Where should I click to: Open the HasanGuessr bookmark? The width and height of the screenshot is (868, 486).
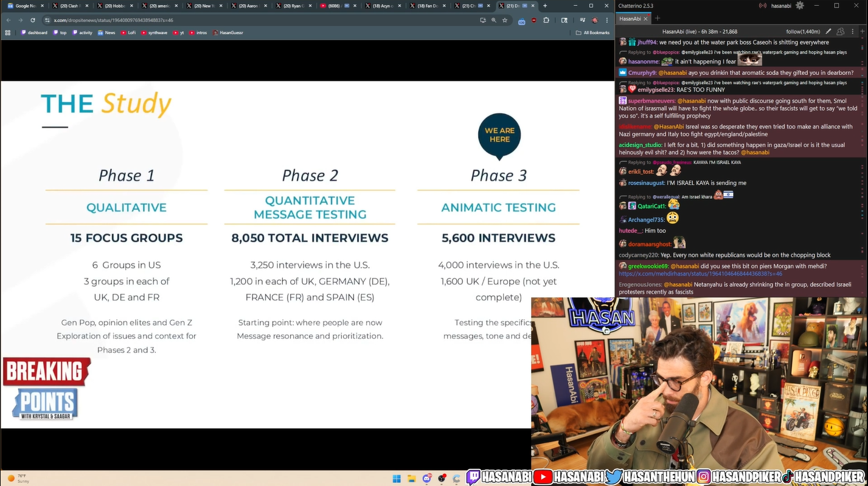(228, 33)
